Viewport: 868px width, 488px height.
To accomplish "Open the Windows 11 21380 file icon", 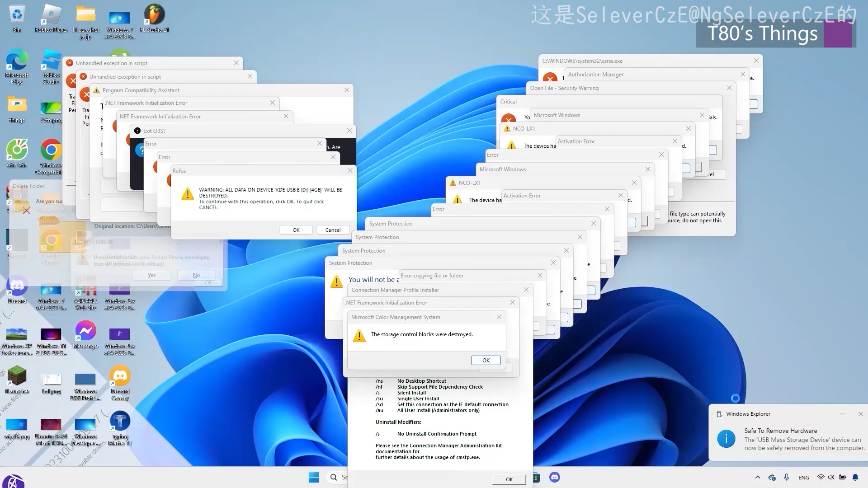I will tap(51, 341).
